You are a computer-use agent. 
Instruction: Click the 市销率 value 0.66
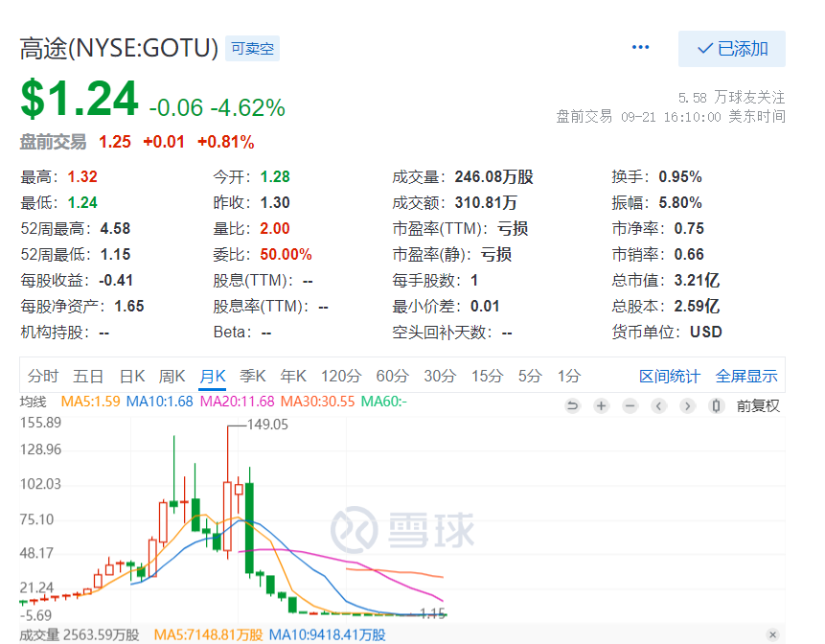click(689, 254)
